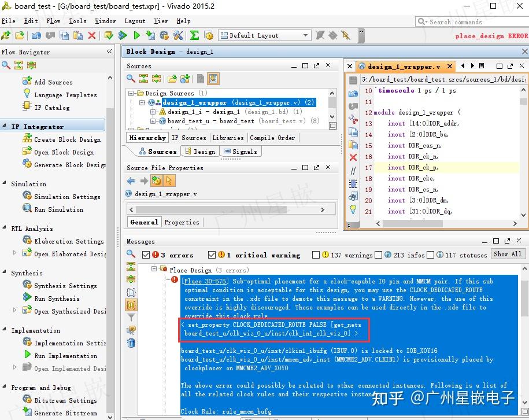Add sources via the folder icon in Sources
The image size is (529, 420).
(171, 78)
